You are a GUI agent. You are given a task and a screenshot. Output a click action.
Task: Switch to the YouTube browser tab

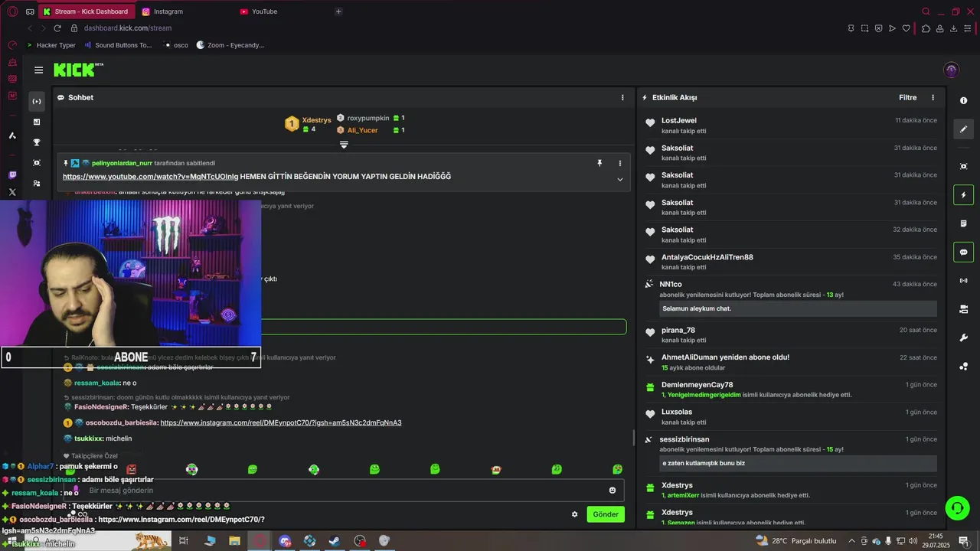(282, 11)
